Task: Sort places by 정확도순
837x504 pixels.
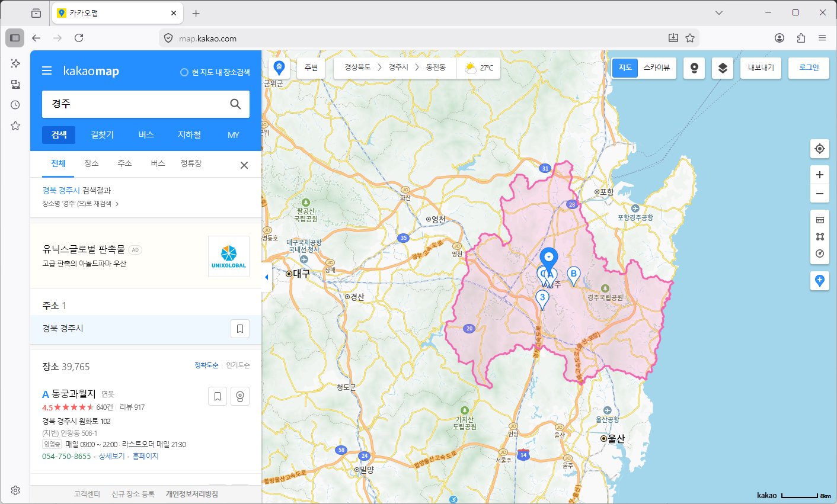Action: tap(206, 365)
